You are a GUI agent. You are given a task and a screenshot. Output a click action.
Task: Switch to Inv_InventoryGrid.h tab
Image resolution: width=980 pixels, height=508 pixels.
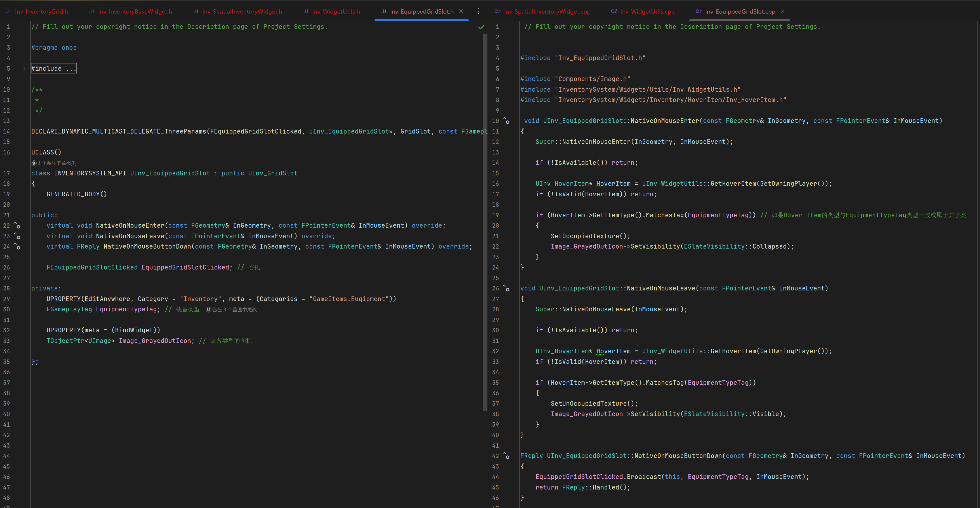tap(41, 11)
